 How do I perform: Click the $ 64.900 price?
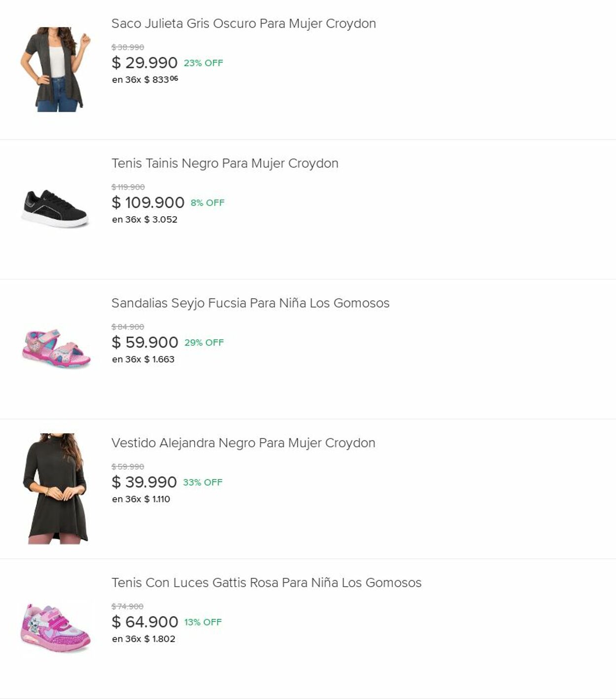coord(145,622)
